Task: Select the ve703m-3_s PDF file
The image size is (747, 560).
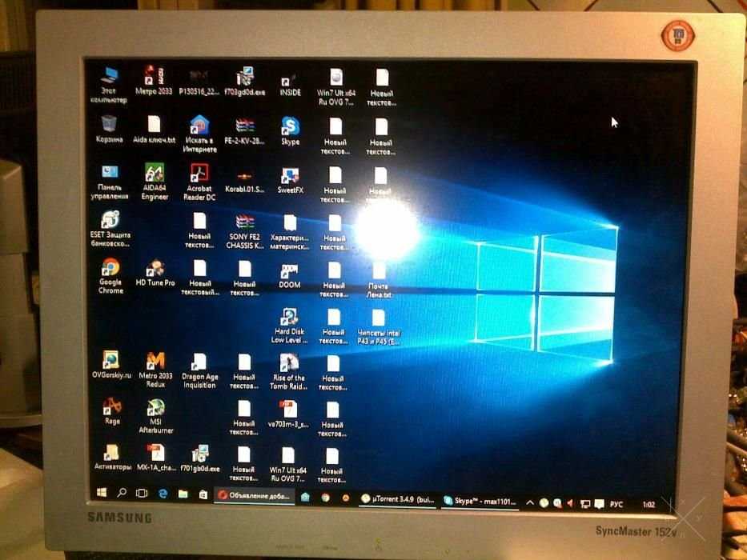Action: click(x=288, y=414)
